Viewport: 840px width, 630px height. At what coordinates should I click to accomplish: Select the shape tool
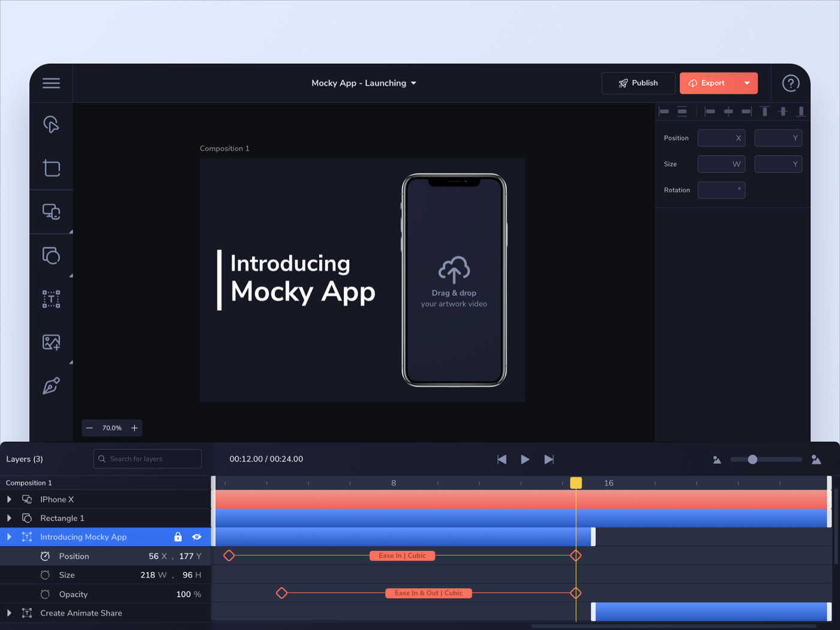point(51,256)
